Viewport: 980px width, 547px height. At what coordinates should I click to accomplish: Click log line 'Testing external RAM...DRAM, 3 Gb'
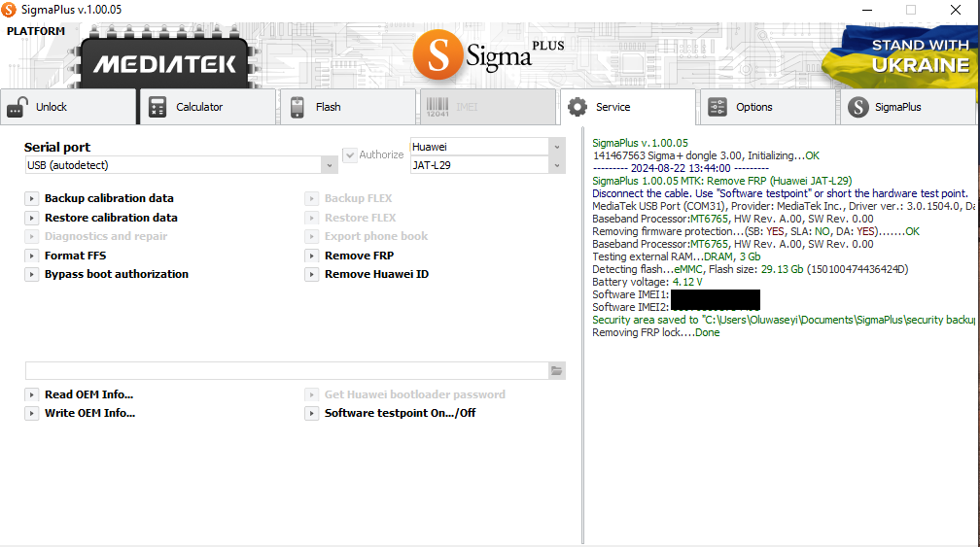point(677,256)
